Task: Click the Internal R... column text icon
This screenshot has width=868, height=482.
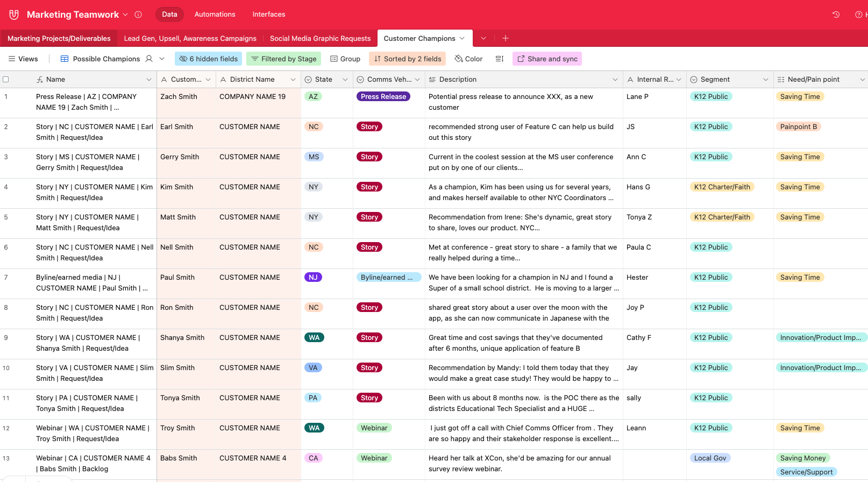Action: click(x=630, y=80)
